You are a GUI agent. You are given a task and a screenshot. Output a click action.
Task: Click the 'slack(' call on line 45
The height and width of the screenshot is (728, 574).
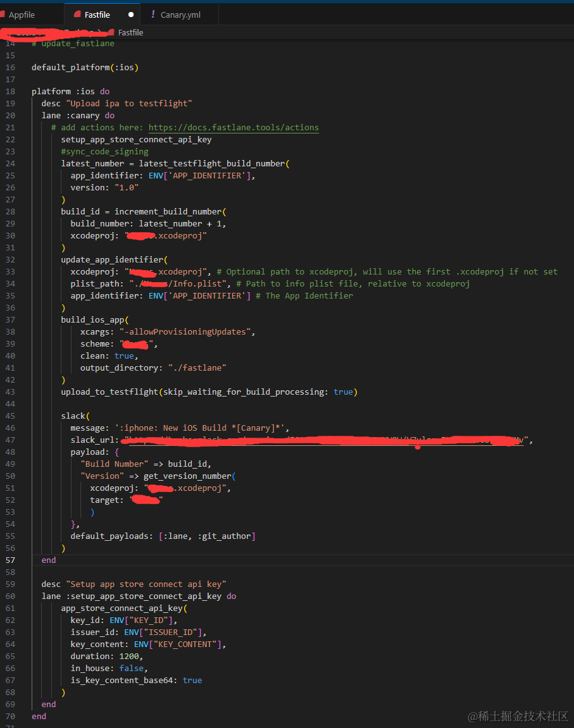click(x=75, y=416)
